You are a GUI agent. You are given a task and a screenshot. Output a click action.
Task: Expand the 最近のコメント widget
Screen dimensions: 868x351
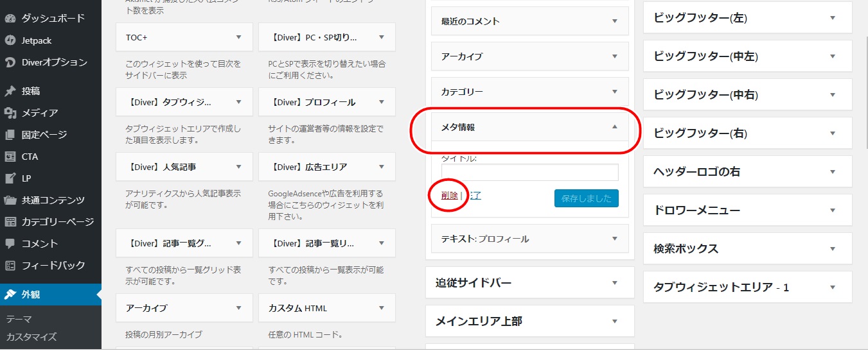pyautogui.click(x=614, y=21)
